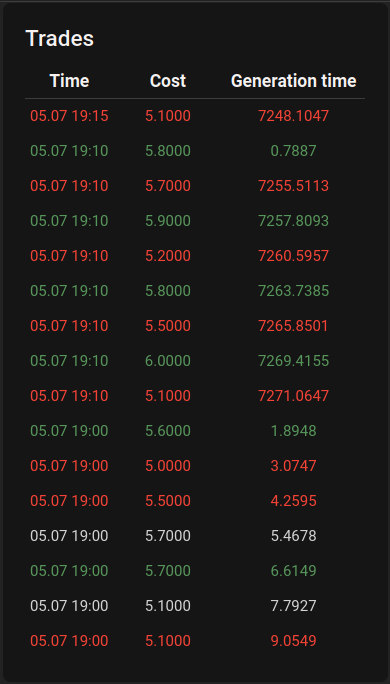Screen dimensions: 390x684
Task: Click generation time 4.2595
Action: tap(294, 501)
